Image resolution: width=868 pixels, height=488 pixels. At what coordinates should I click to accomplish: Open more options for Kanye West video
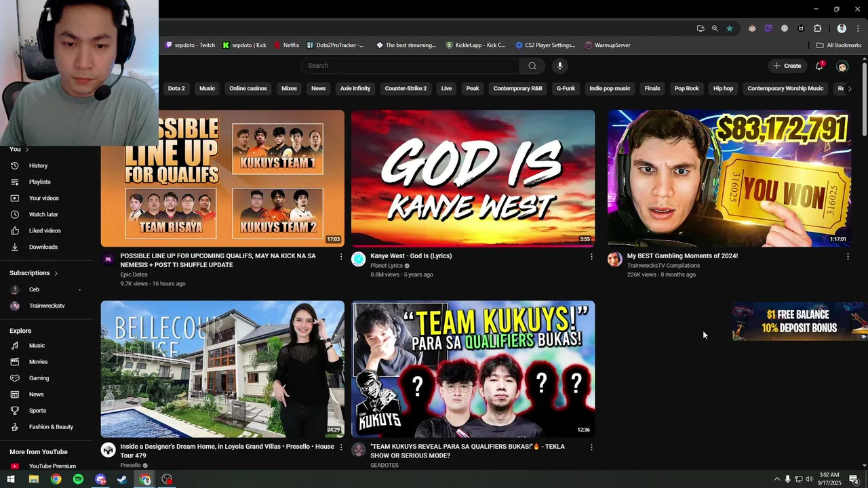point(591,257)
